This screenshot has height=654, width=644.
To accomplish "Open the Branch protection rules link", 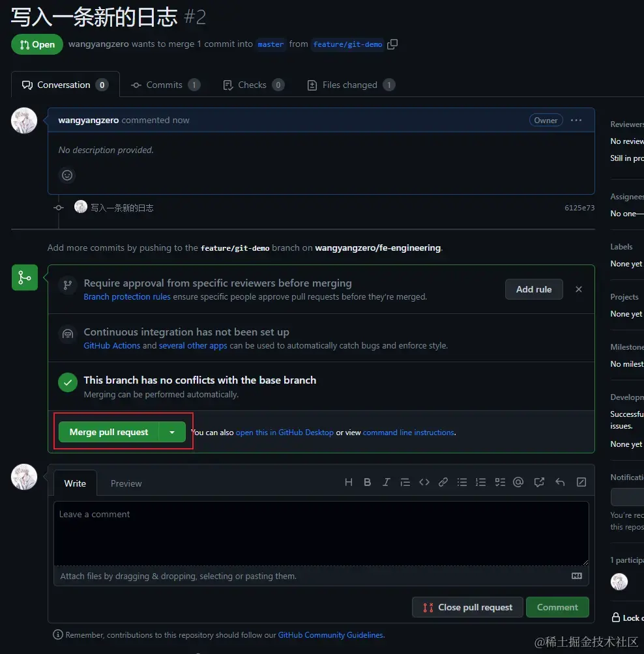I will (127, 296).
